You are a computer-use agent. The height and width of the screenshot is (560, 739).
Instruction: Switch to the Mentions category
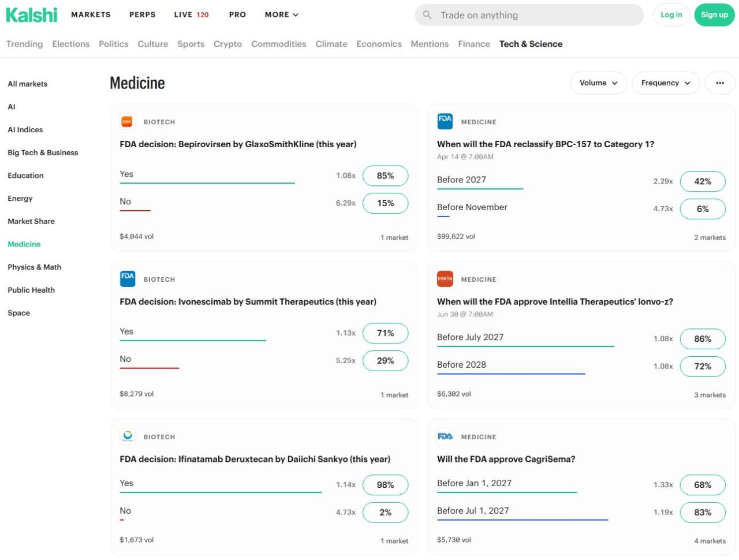430,44
